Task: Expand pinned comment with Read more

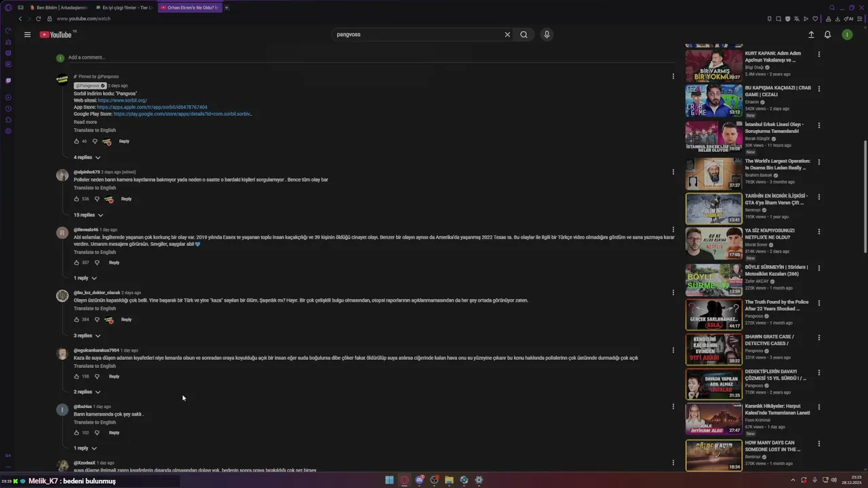Action: (x=85, y=122)
